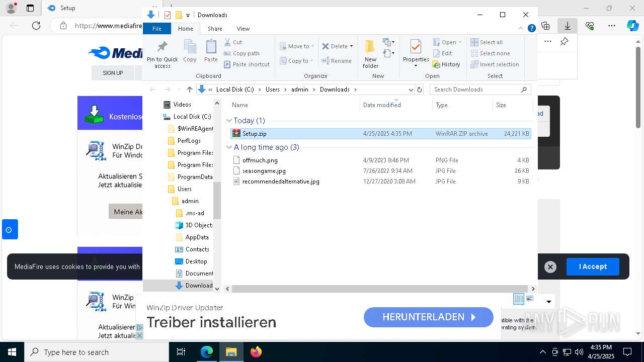Sort files by the Type column

point(462,105)
